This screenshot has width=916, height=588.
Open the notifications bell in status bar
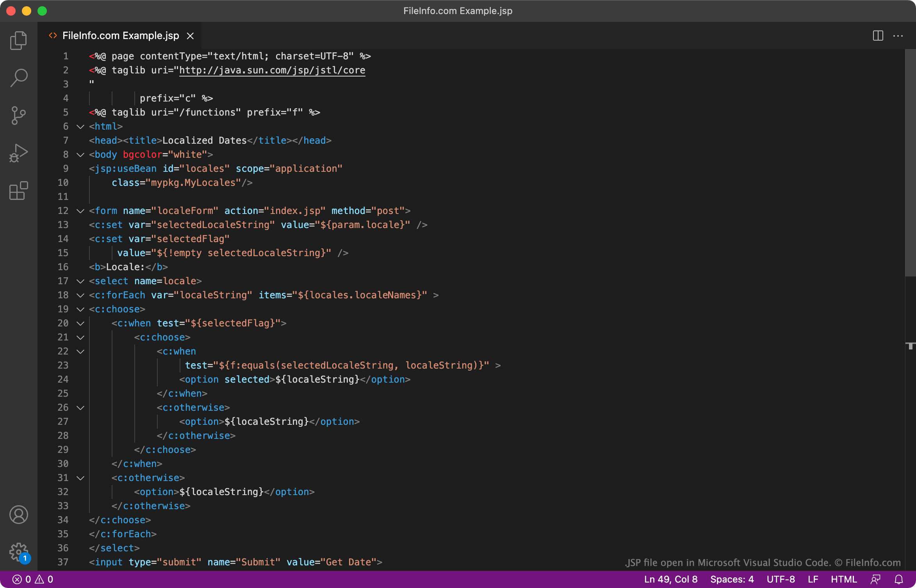tap(899, 579)
